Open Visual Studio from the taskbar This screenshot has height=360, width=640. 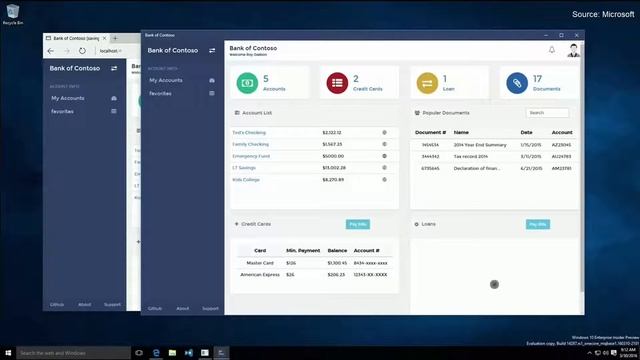click(189, 353)
